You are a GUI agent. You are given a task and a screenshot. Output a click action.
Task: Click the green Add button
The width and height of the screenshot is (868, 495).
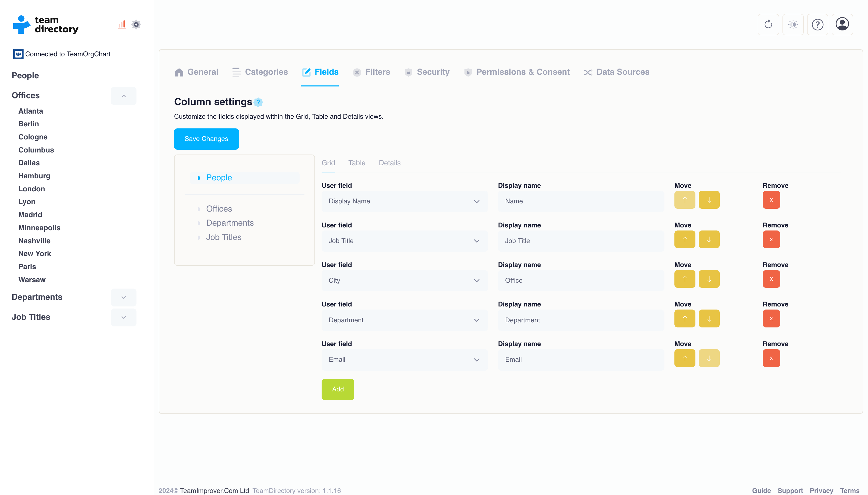(337, 389)
